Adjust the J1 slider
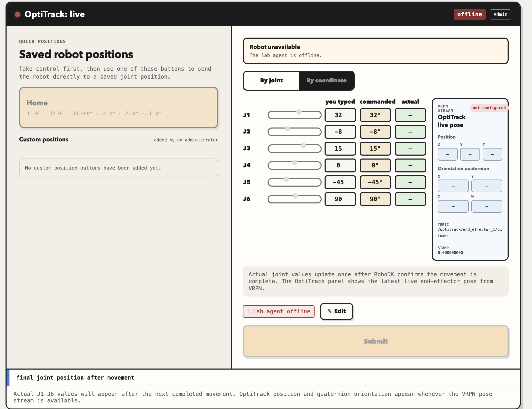This screenshot has height=409, width=532. tap(294, 115)
